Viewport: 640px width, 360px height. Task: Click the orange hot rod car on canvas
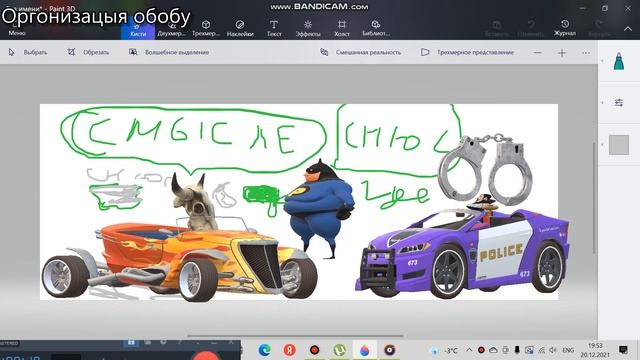[x=180, y=261]
